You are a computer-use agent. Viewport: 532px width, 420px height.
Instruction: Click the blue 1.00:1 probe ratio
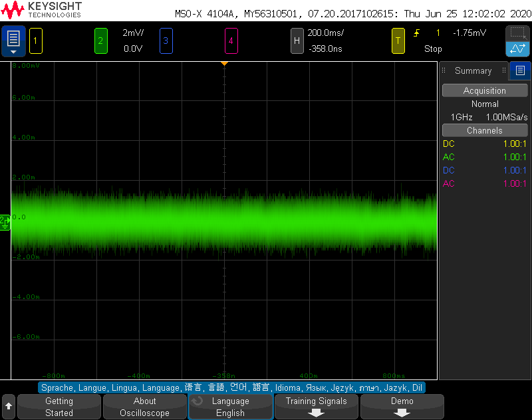pos(515,170)
